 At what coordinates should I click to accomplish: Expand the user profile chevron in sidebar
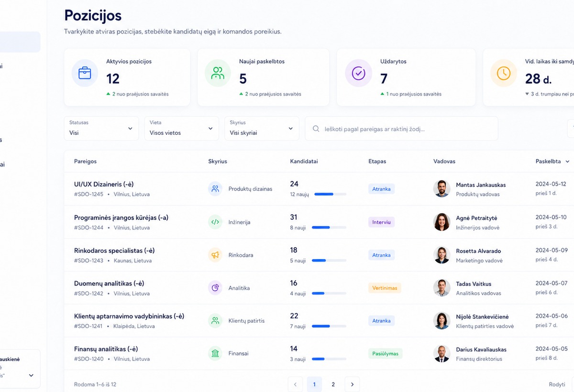point(31,375)
